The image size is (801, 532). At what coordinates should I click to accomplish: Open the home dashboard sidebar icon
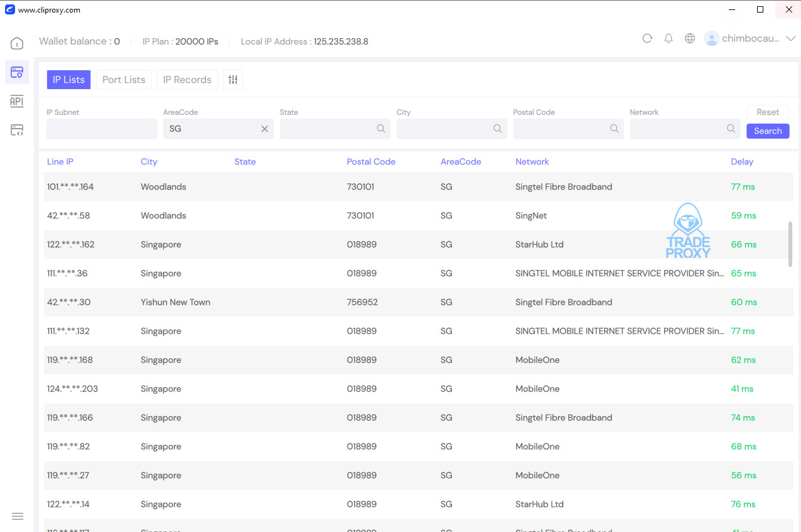tap(17, 43)
